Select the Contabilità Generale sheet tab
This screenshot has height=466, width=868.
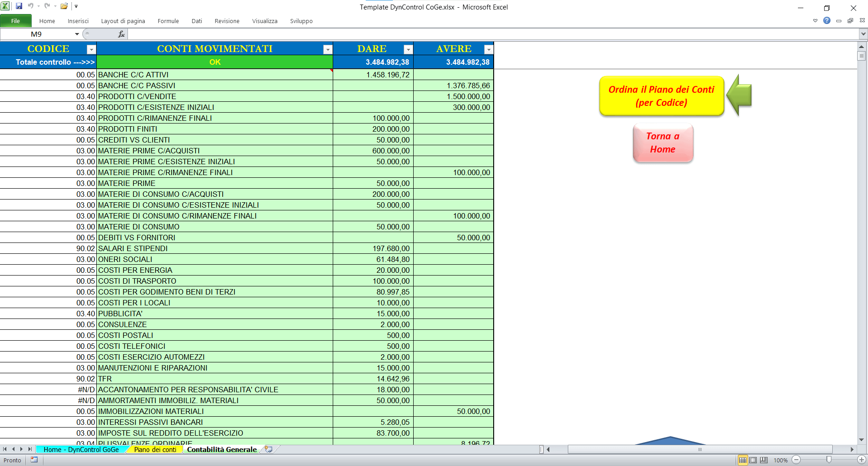point(222,449)
